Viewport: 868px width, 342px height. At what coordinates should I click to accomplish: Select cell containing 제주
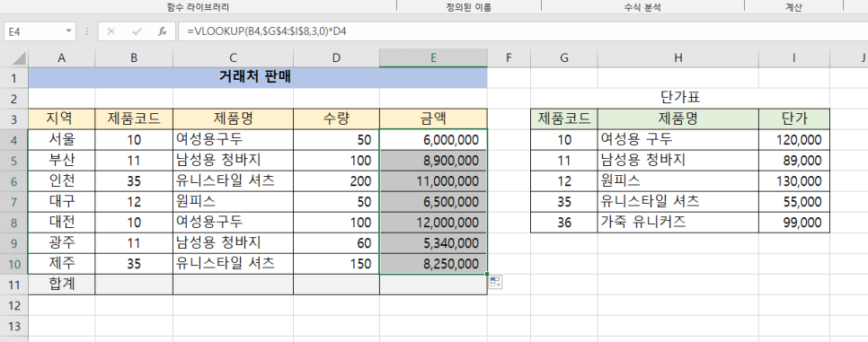[61, 263]
